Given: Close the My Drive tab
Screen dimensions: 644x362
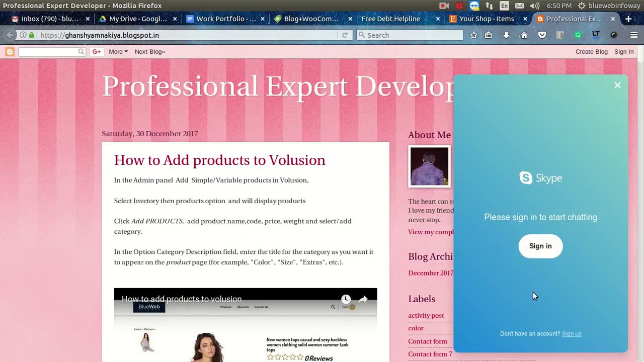Looking at the screenshot, I should (175, 19).
